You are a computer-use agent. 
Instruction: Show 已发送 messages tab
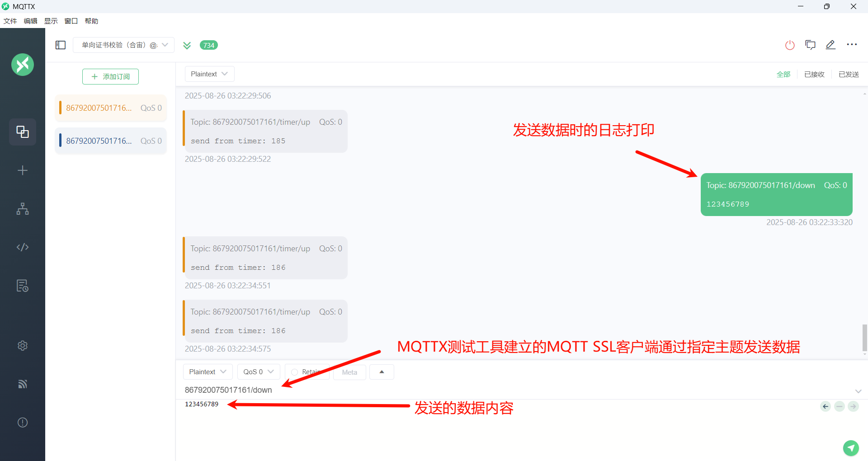click(849, 74)
